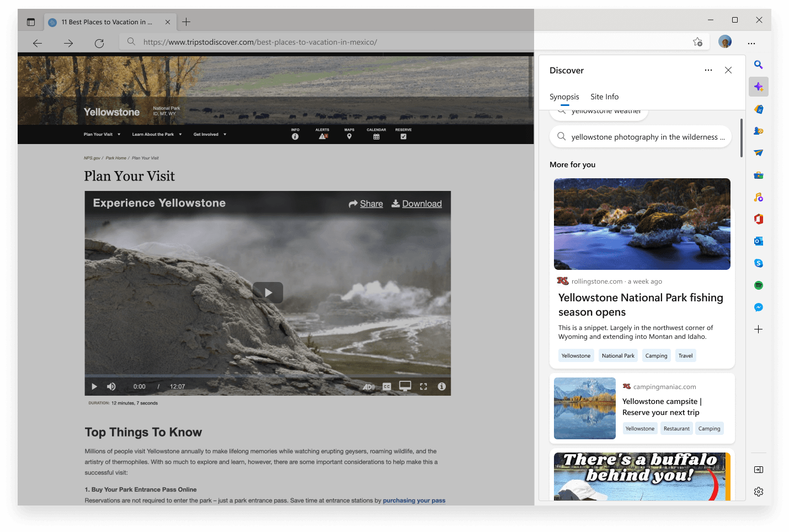Search yellowstone photography in the wilderness suggestion
This screenshot has width=789, height=532.
click(x=641, y=137)
